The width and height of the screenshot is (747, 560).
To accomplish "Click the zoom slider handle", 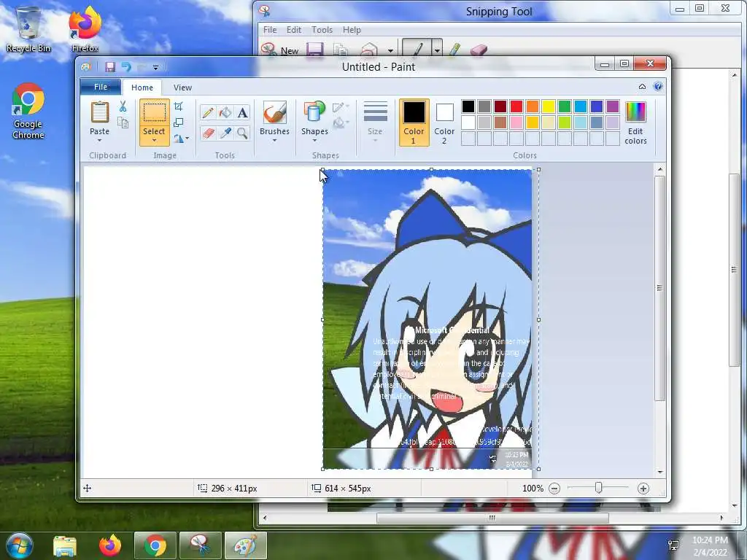I will (x=598, y=488).
